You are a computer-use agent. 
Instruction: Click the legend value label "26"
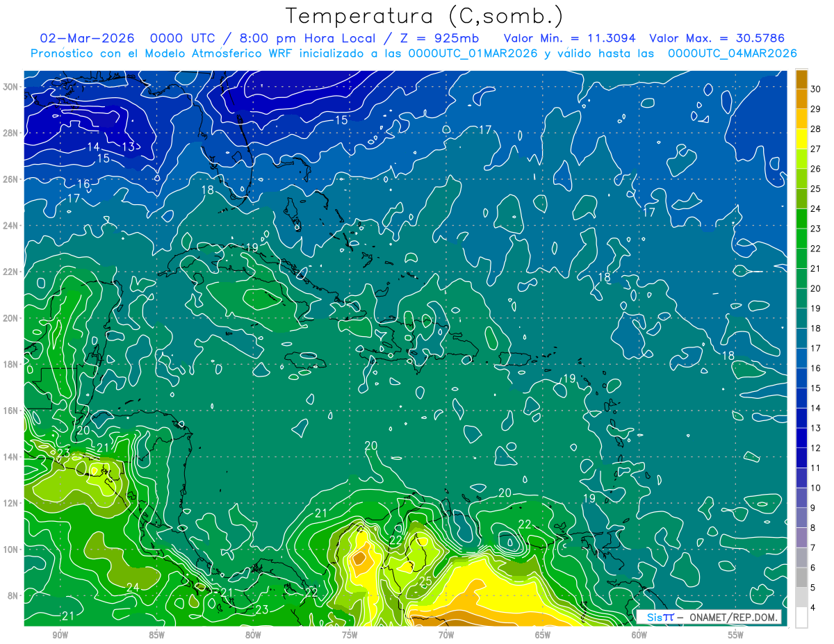[816, 169]
